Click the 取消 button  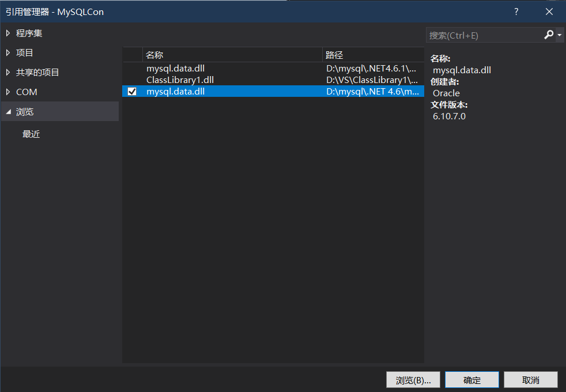[x=530, y=379]
